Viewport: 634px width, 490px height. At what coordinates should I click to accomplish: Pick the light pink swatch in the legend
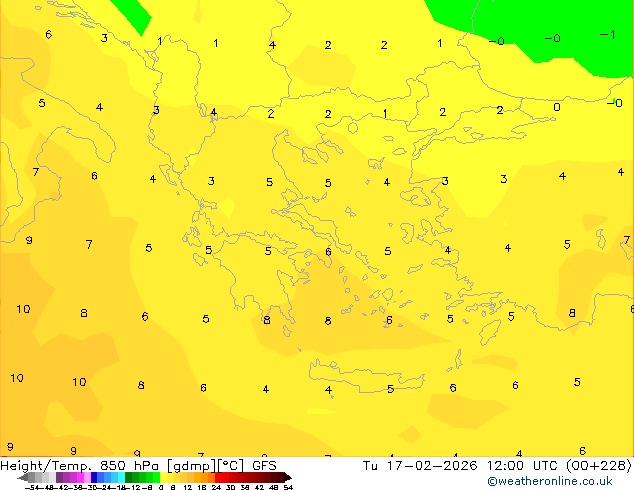pyautogui.click(x=87, y=477)
